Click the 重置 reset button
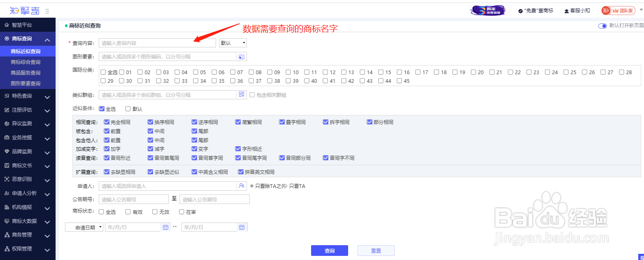Image resolution: width=644 pixels, height=260 pixels. (x=375, y=250)
